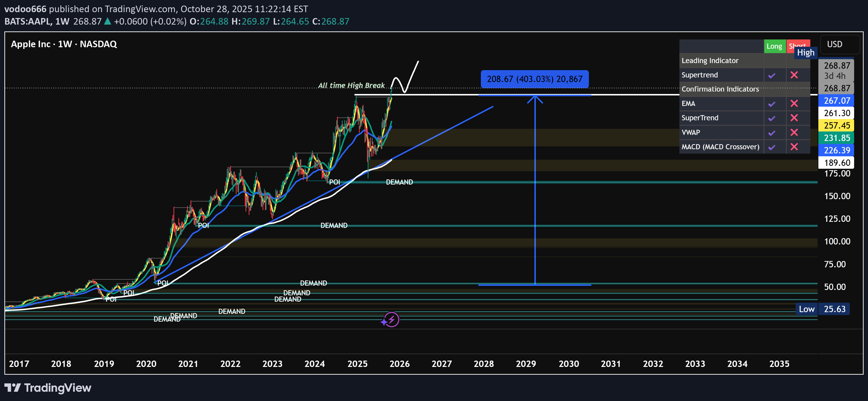868x401 pixels.
Task: Click the Apple Inc · 1W · NASDAQ title
Action: (64, 44)
